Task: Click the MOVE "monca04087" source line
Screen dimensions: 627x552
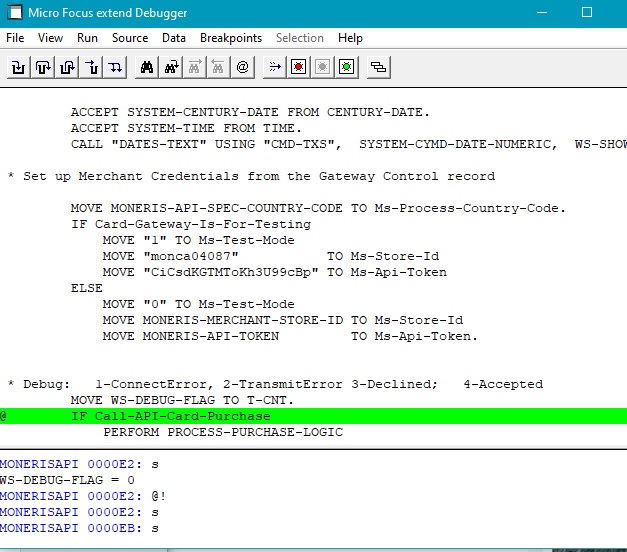Action: point(271,256)
